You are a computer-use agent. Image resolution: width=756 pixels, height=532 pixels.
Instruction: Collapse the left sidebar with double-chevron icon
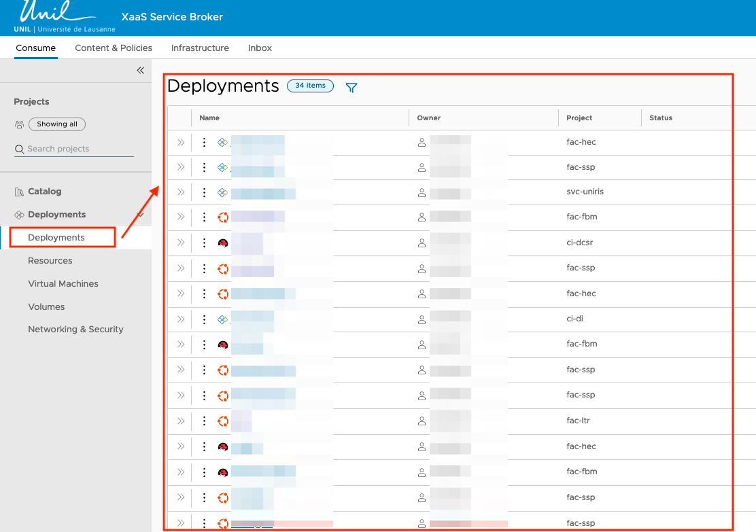(x=141, y=70)
